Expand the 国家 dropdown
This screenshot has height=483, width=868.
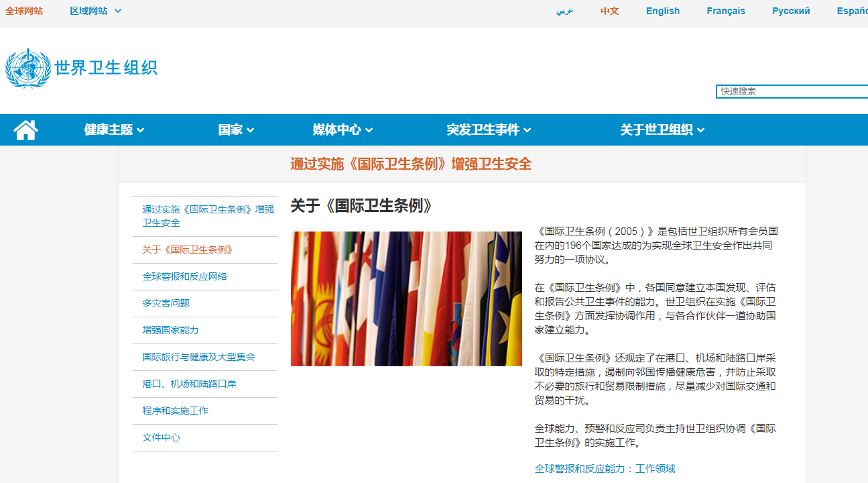(x=235, y=129)
